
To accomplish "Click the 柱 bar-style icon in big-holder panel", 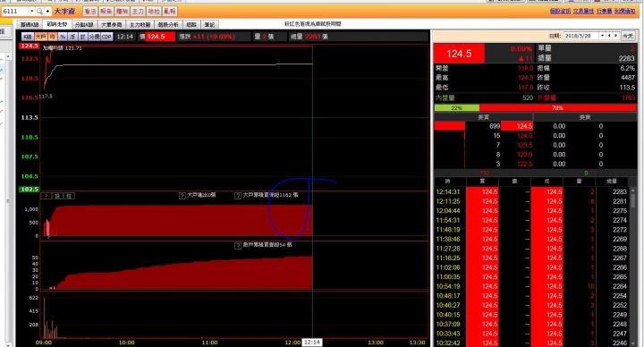I will pyautogui.click(x=69, y=196).
